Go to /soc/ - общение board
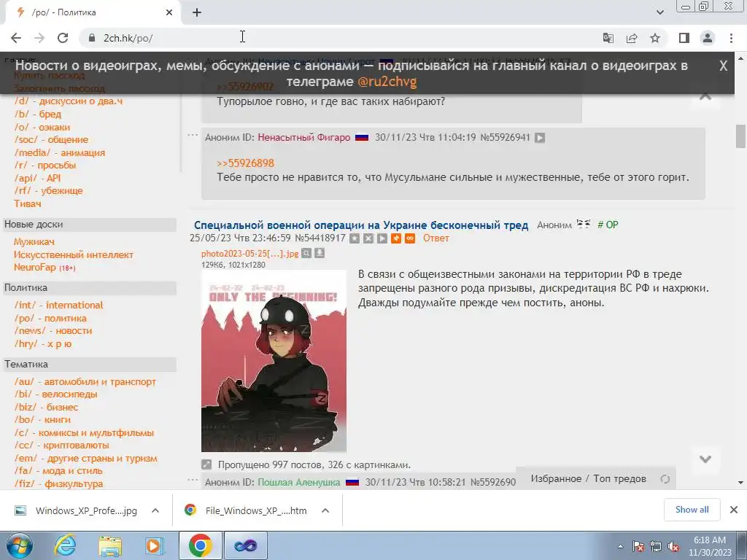747x560 pixels. 51,140
